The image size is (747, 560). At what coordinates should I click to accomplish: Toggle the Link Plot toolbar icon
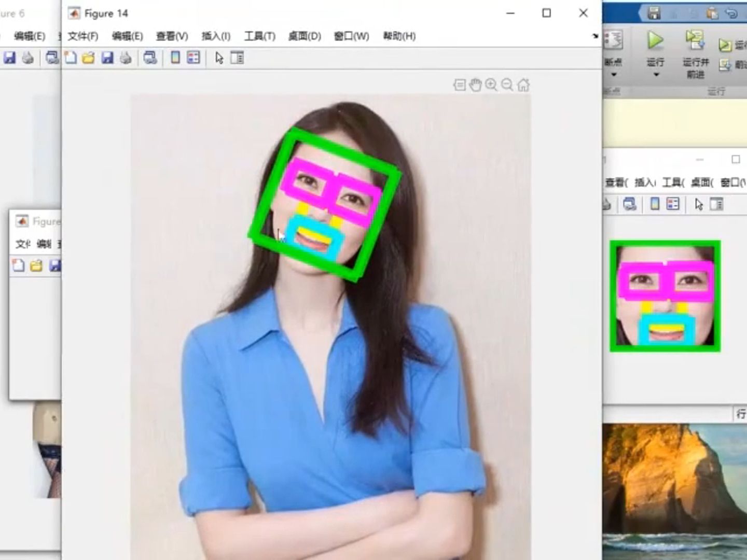(150, 58)
